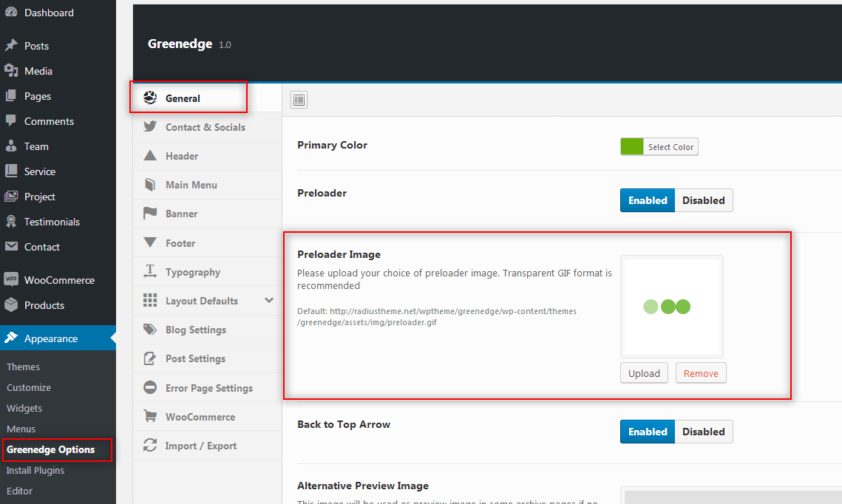Click the Media icon in sidebar
Screen dimensions: 842x504
[x=11, y=70]
